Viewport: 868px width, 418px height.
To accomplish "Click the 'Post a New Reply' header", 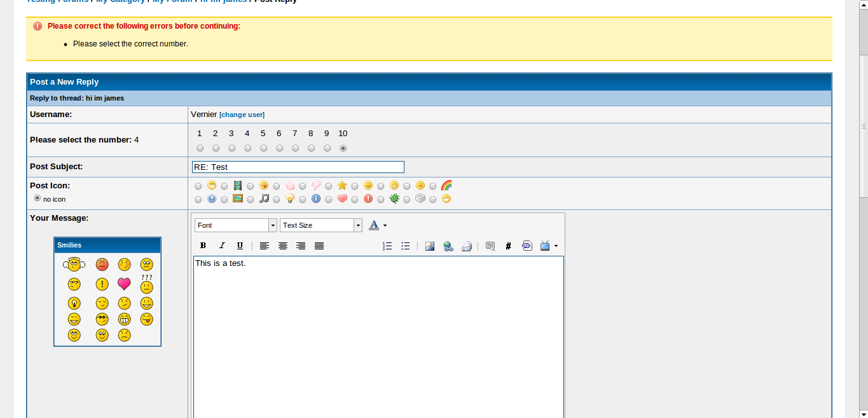I will (x=64, y=82).
